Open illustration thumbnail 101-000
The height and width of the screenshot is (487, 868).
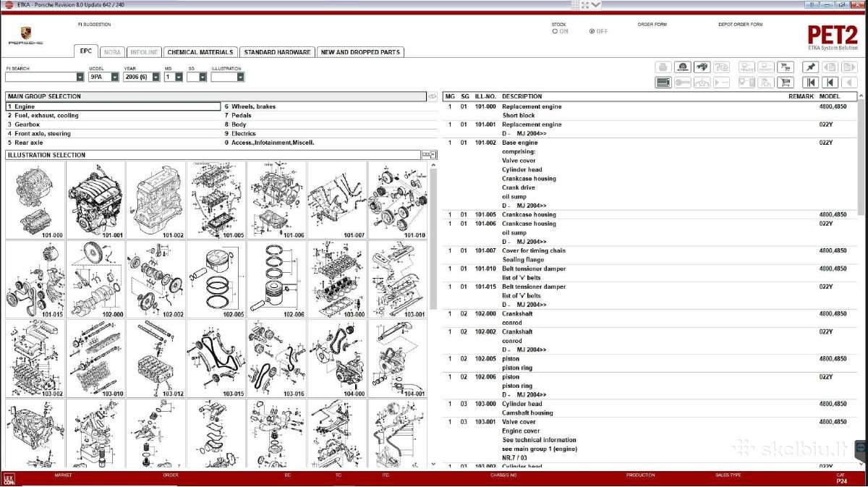click(x=35, y=200)
